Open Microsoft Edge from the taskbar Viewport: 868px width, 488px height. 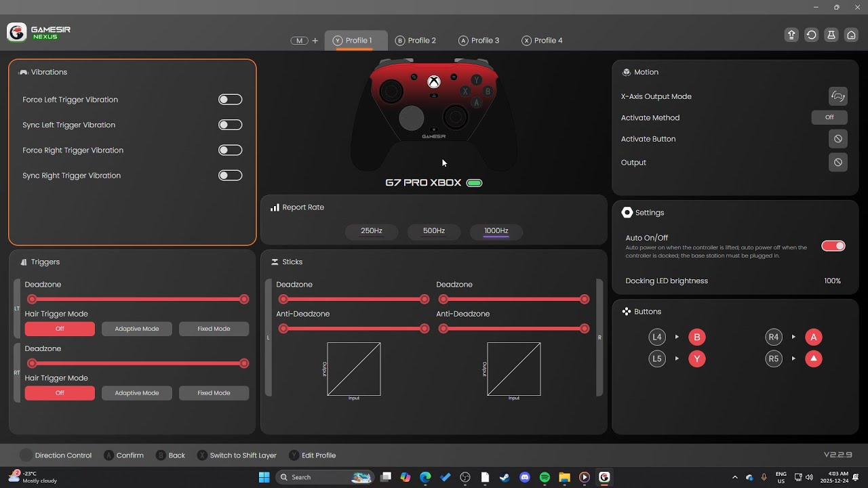(x=425, y=477)
